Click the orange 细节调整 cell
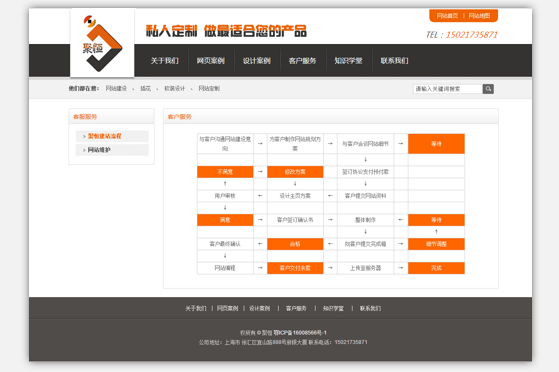 click(436, 244)
